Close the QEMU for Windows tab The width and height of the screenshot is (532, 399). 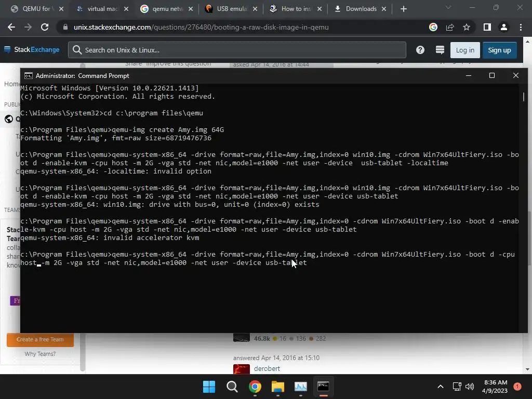click(61, 9)
